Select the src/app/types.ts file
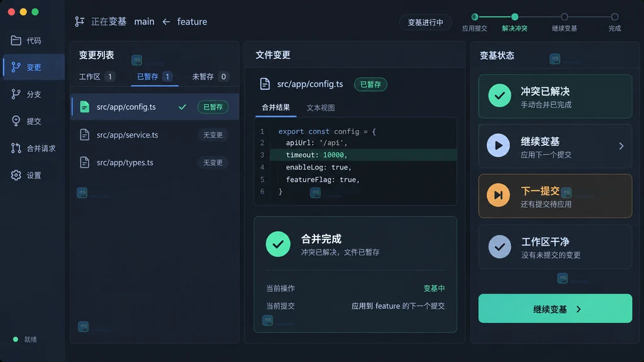This screenshot has width=644, height=362. click(x=155, y=163)
